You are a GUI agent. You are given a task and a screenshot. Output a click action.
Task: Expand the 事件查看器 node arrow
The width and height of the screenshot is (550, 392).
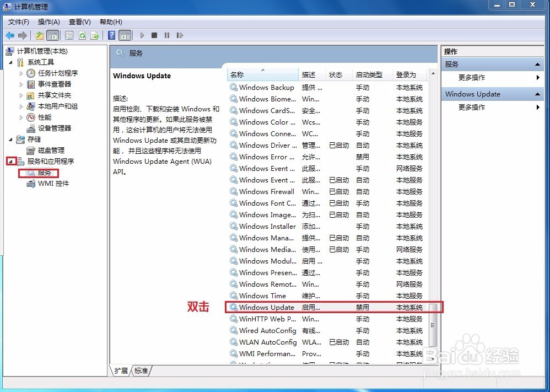point(21,84)
